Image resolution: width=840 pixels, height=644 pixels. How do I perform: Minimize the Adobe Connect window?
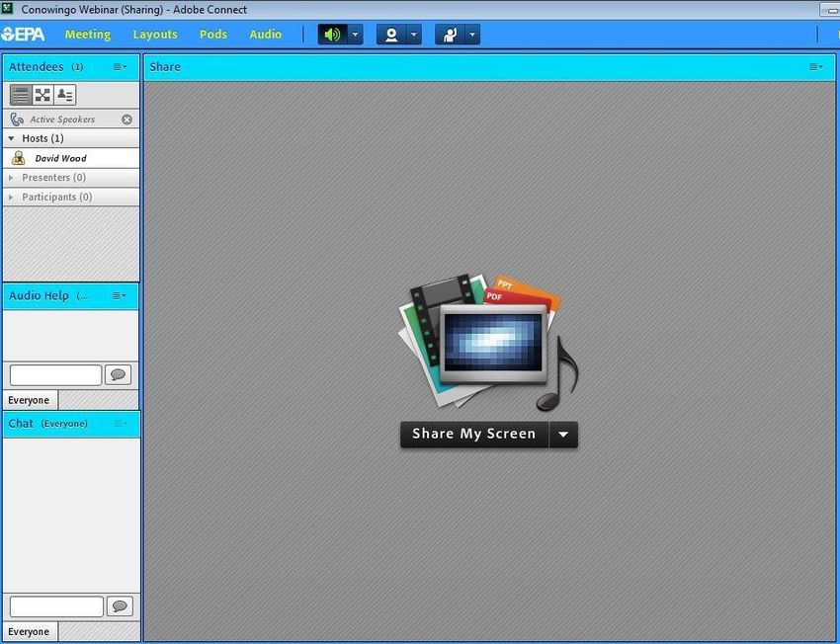tap(830, 10)
